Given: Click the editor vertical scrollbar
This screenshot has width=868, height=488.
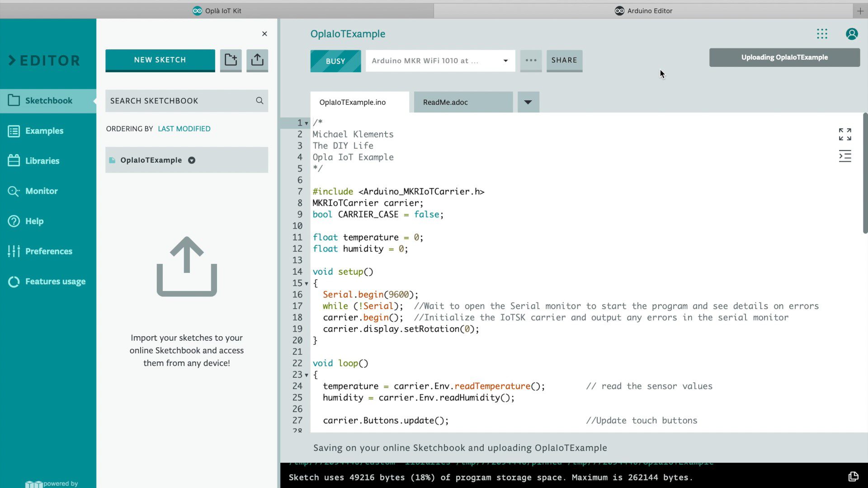Looking at the screenshot, I should [x=865, y=174].
